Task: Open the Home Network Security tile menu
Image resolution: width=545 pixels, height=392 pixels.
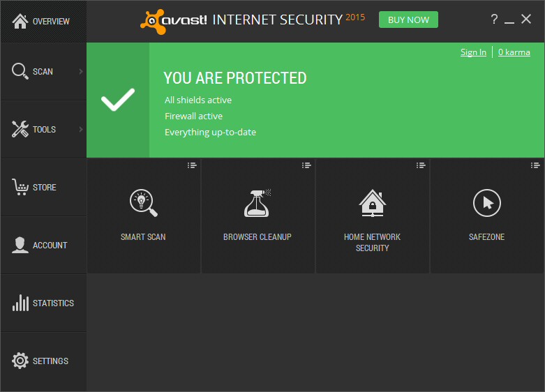Action: (421, 165)
